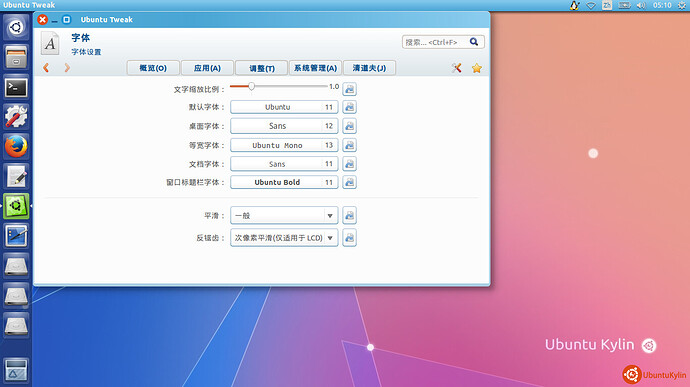This screenshot has height=387, width=690.
Task: Open the Ubuntu dash launcher
Action: coord(16,27)
